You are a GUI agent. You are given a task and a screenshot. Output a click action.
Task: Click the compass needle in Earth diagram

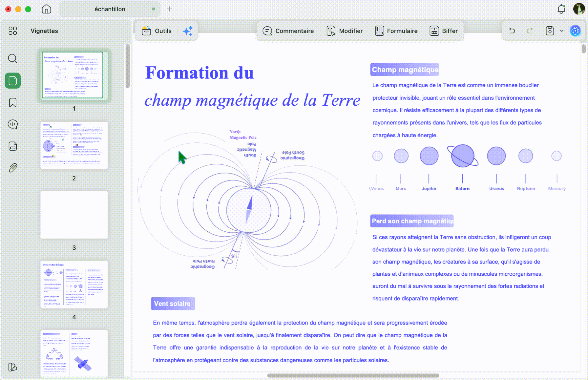pos(249,209)
